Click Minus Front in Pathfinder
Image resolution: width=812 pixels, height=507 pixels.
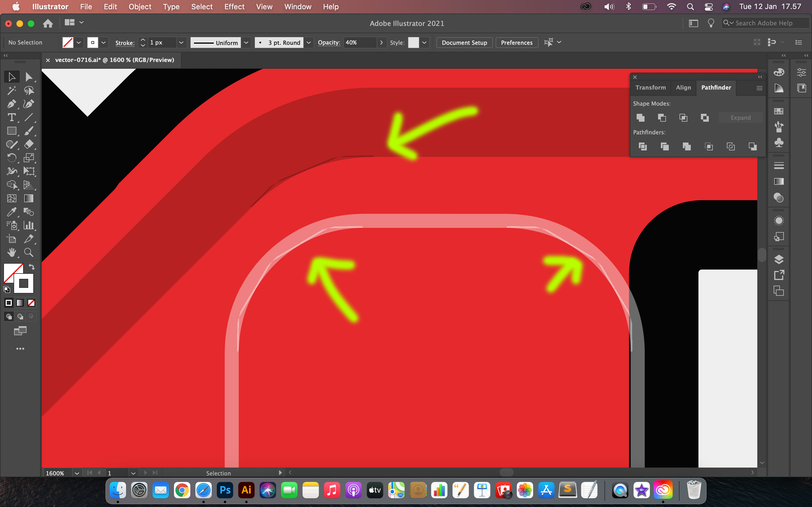tap(662, 117)
